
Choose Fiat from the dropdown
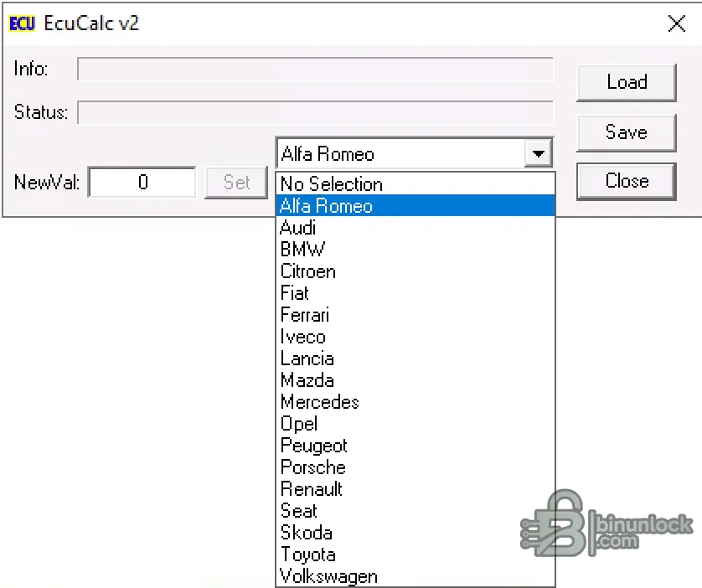point(295,293)
